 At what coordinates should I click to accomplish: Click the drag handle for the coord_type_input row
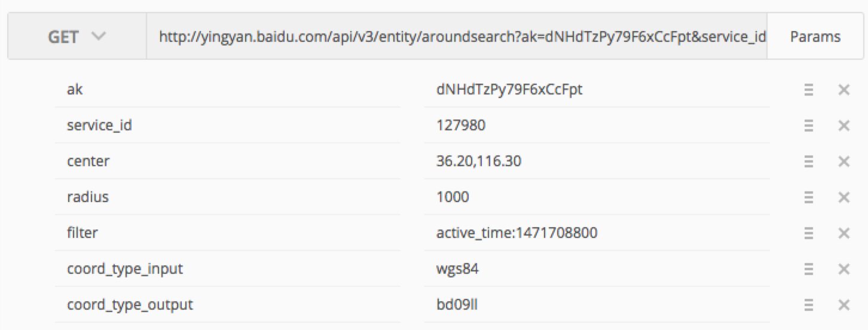tap(808, 270)
